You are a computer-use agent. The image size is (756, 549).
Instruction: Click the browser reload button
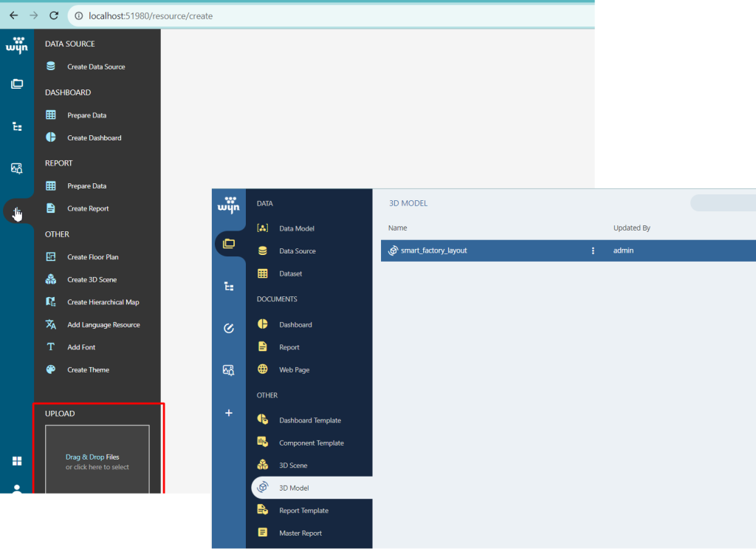pyautogui.click(x=54, y=16)
